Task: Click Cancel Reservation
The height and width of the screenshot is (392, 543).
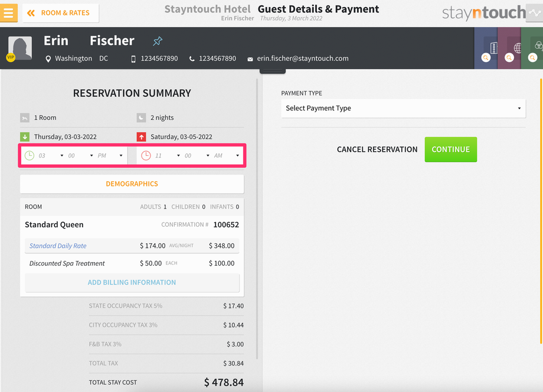Action: 377,149
